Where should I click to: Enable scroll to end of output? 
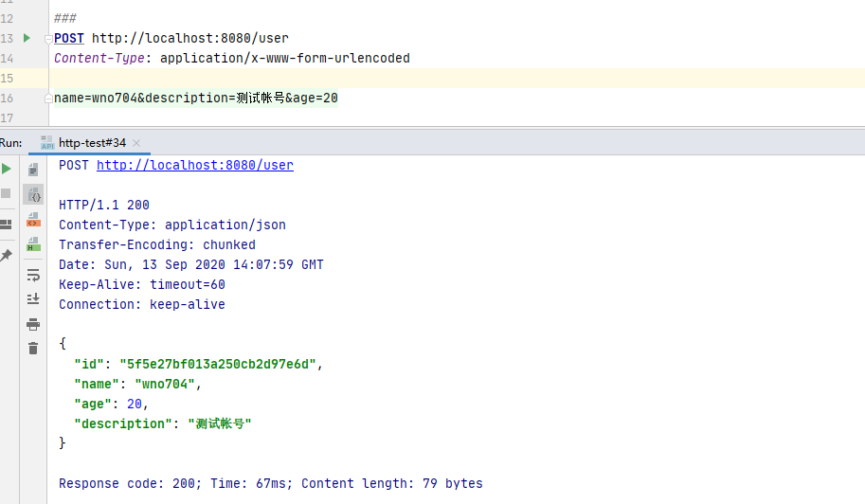33,299
